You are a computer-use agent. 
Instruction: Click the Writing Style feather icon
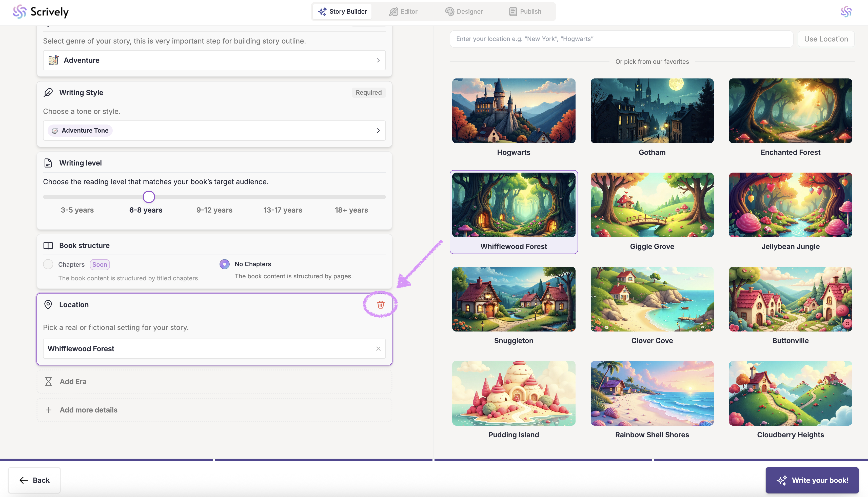pyautogui.click(x=48, y=93)
